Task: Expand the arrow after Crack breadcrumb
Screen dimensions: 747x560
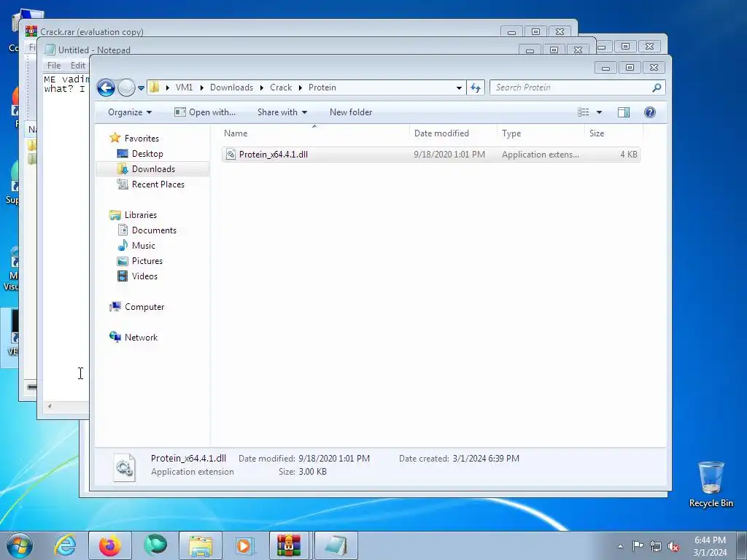Action: tap(300, 88)
